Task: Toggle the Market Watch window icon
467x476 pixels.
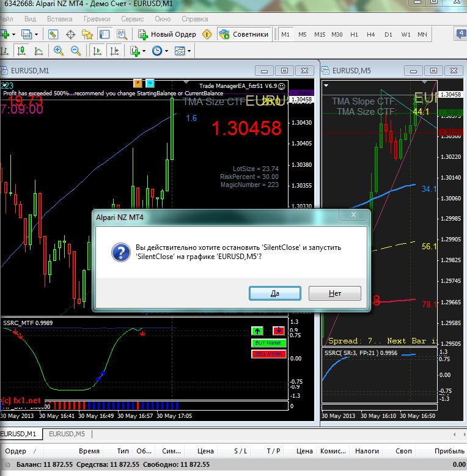Action: pos(53,34)
